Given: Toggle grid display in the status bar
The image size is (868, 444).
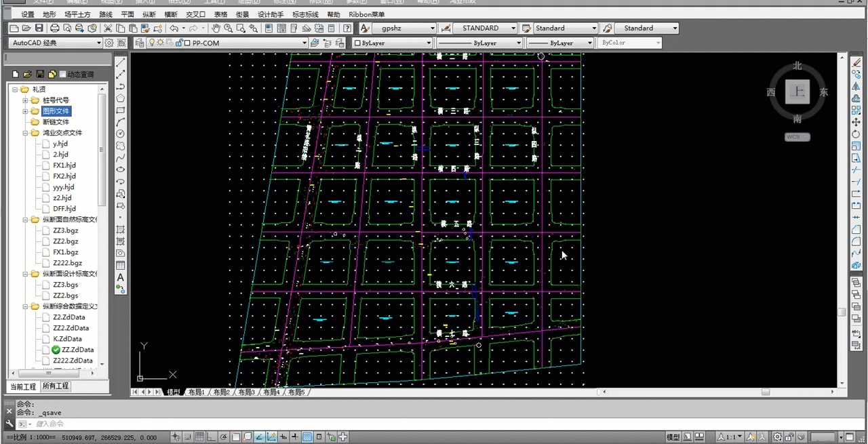Looking at the screenshot, I should click(199, 436).
